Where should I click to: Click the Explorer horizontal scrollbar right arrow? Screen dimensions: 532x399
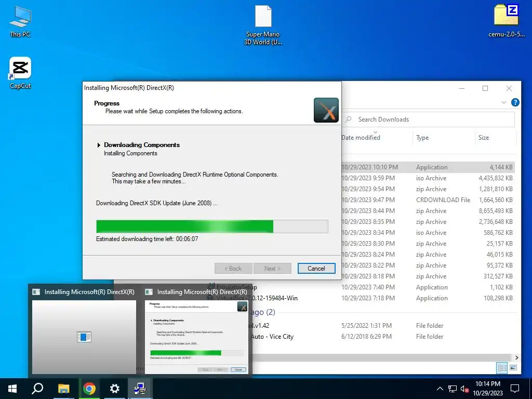[516, 357]
